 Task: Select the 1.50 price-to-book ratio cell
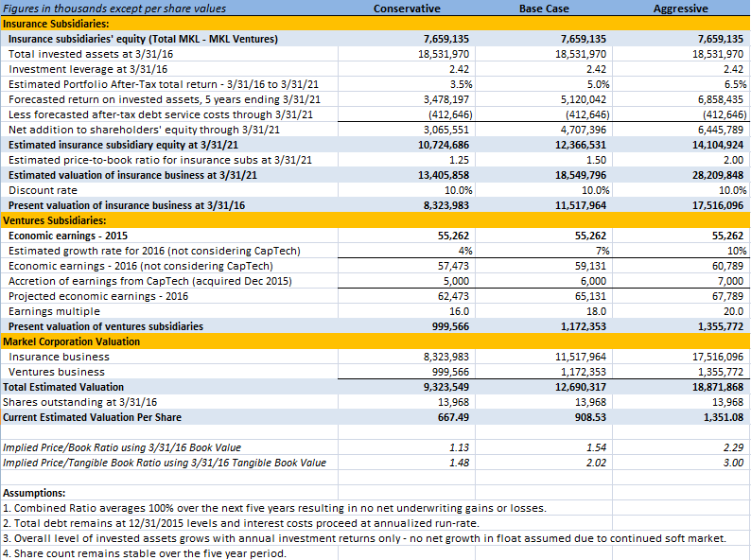click(596, 160)
